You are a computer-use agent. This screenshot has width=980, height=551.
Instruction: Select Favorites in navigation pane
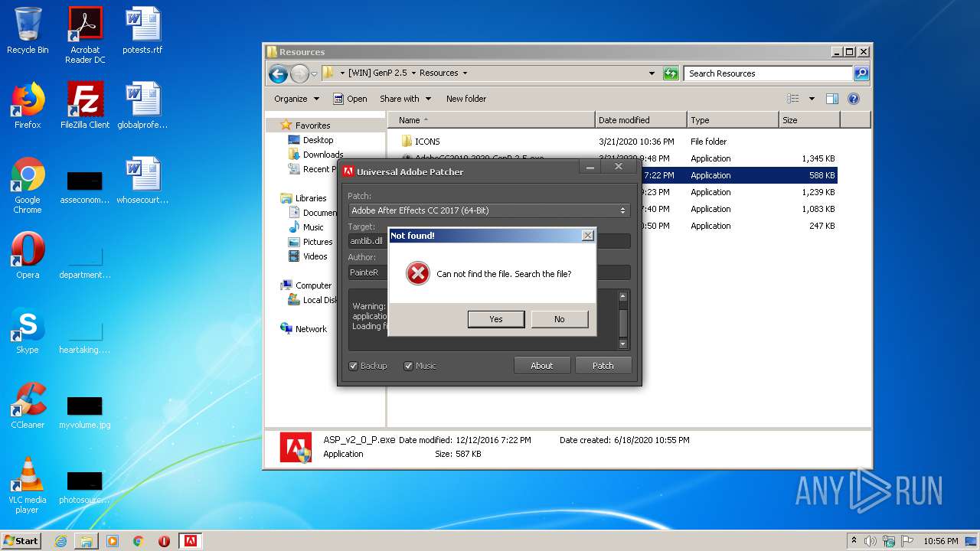pyautogui.click(x=312, y=126)
